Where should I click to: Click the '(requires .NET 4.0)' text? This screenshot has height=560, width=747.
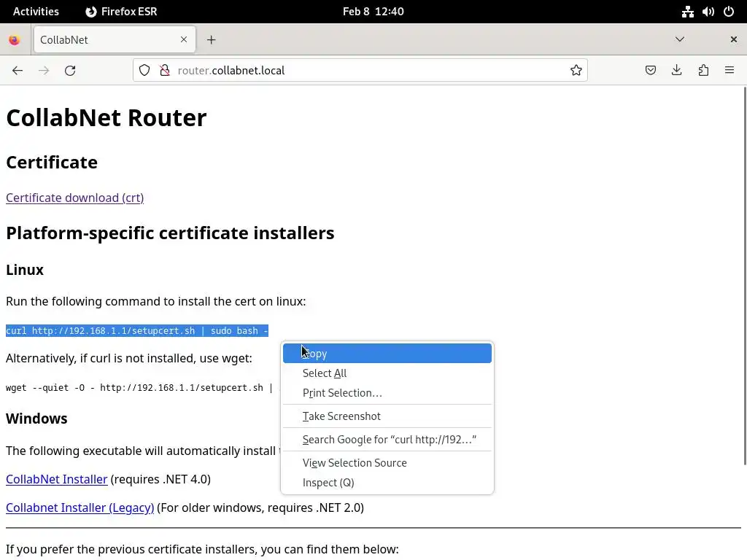click(x=160, y=479)
